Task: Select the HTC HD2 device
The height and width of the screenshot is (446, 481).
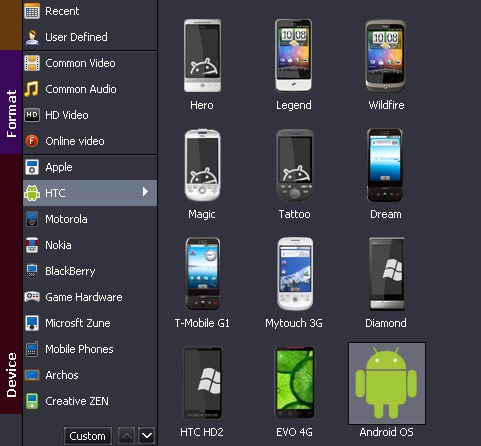Action: click(202, 383)
